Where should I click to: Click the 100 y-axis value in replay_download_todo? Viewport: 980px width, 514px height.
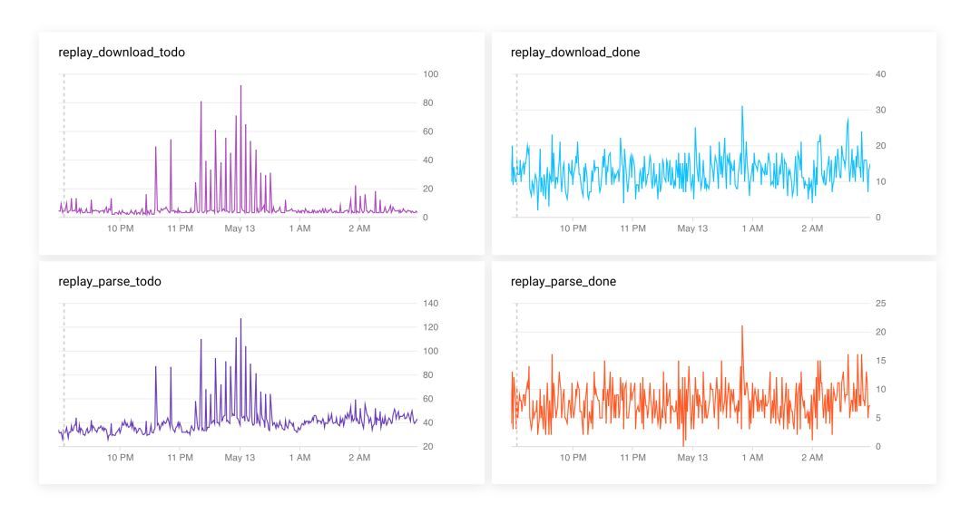[431, 74]
